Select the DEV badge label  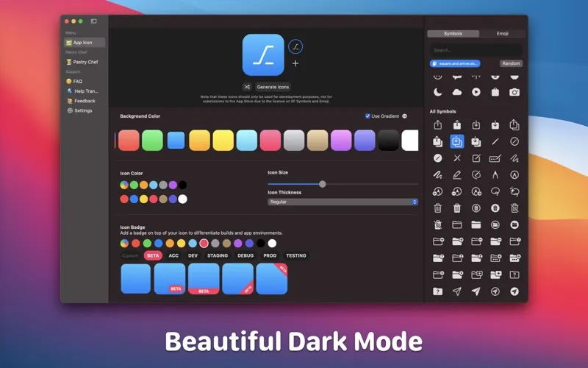coord(193,255)
